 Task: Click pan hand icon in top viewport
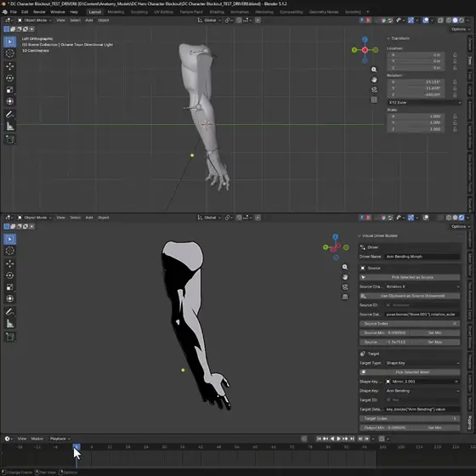point(374,80)
